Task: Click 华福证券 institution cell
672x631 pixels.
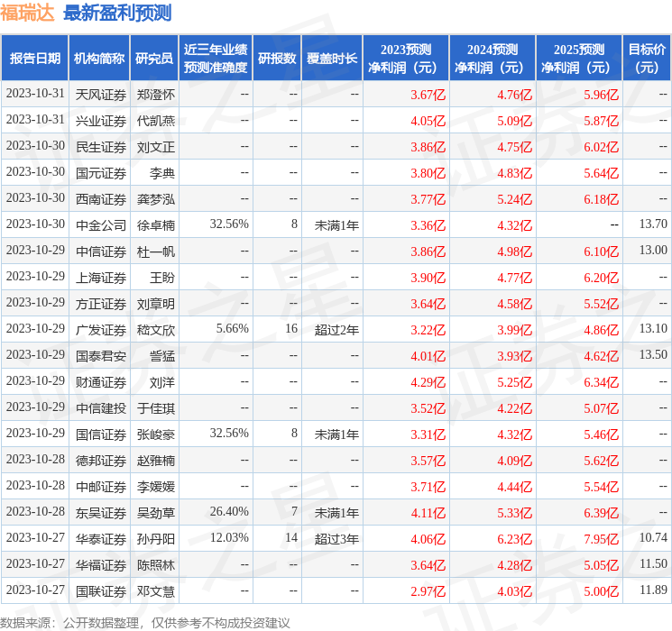Action: (101, 564)
